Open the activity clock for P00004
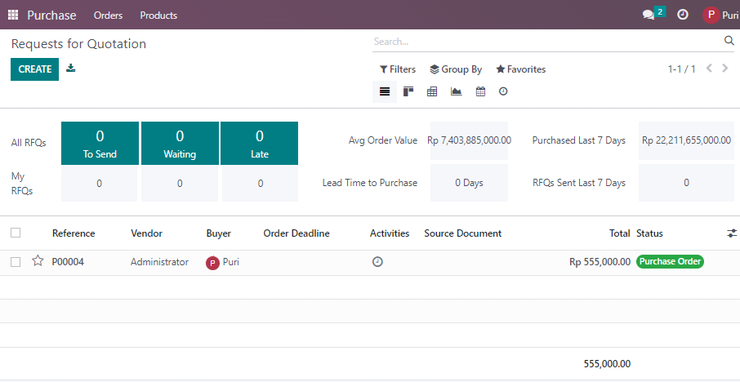This screenshot has height=382, width=740. pyautogui.click(x=378, y=262)
